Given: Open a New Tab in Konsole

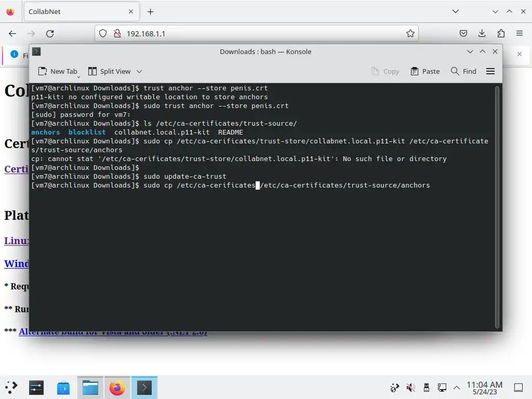Looking at the screenshot, I should click(58, 71).
